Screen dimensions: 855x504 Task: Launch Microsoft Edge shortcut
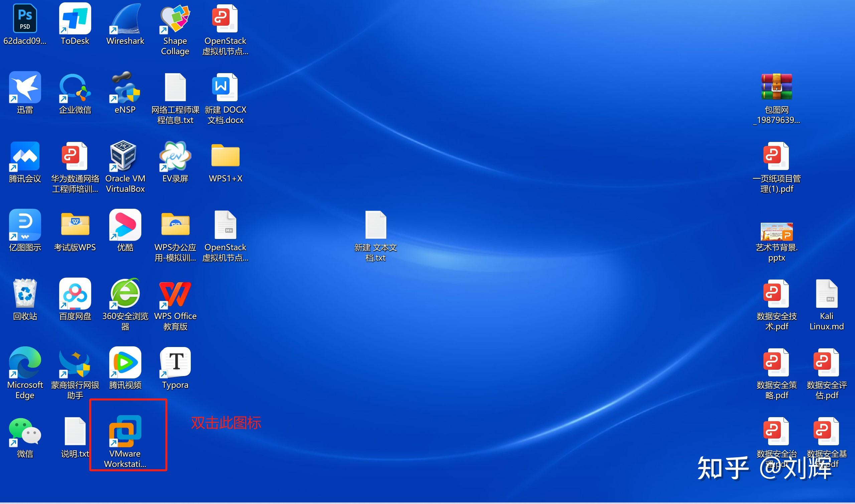25,362
